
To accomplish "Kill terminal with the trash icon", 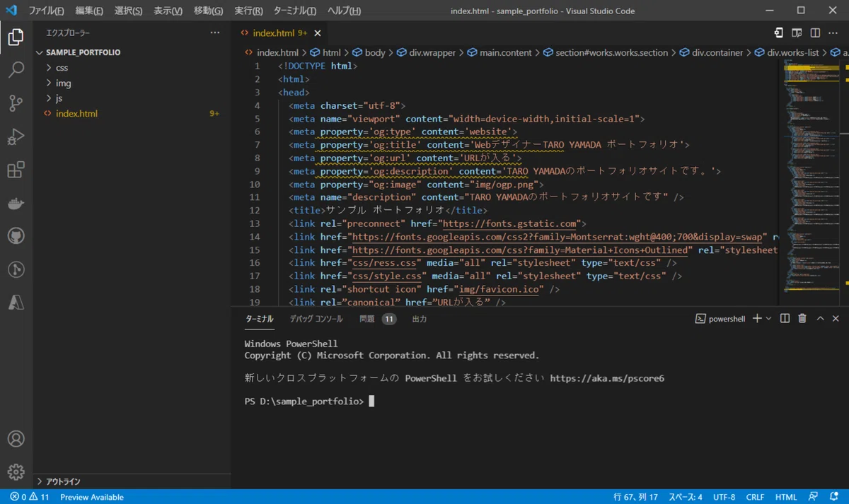I will pos(802,319).
